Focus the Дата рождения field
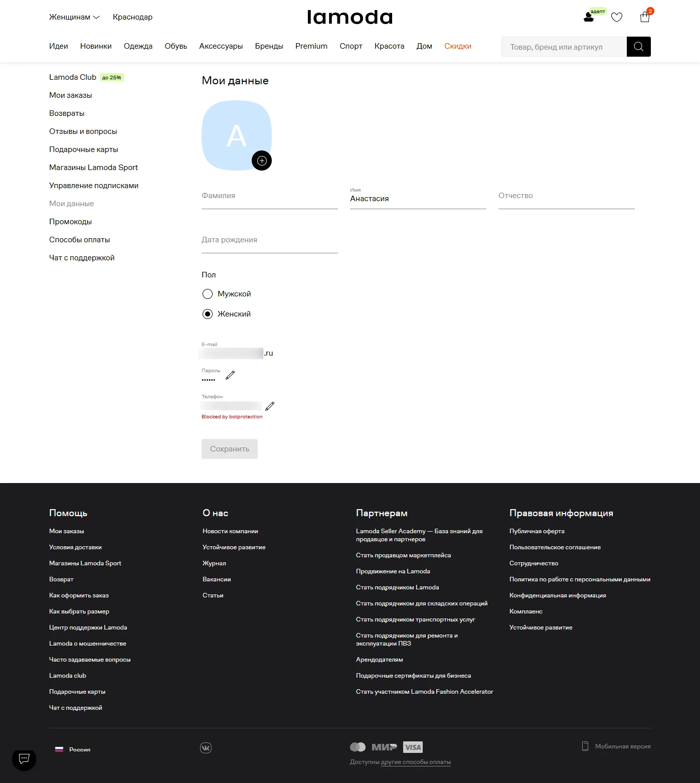 click(x=270, y=241)
